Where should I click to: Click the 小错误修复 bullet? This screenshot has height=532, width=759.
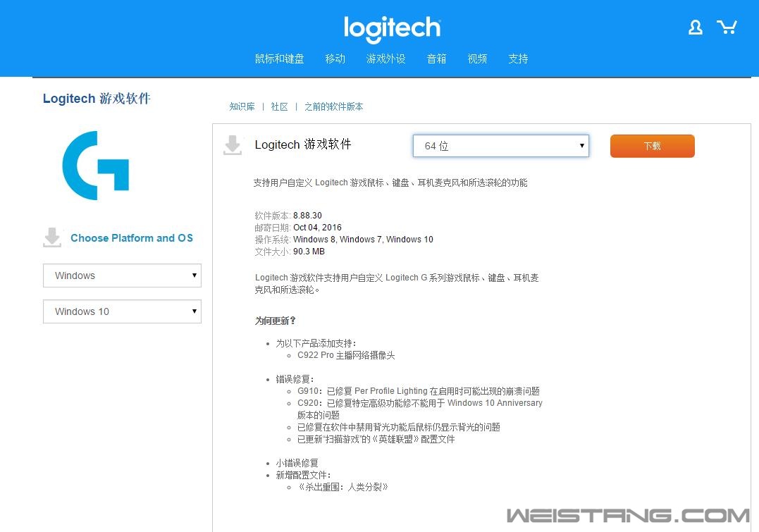[x=297, y=463]
